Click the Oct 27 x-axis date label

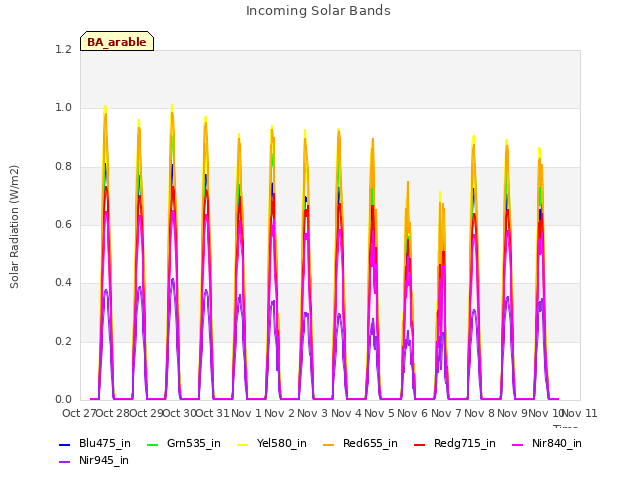pyautogui.click(x=79, y=413)
